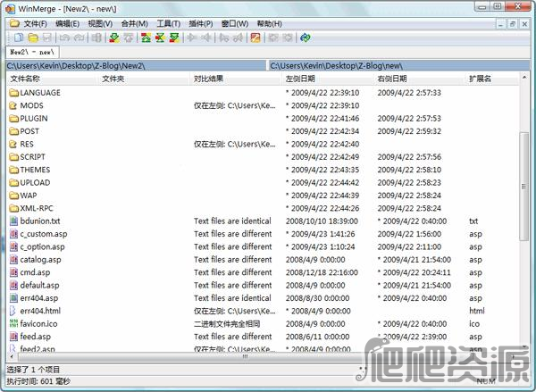The image size is (536, 392).
Task: Open the 编辑(E) menu
Action: [67, 24]
